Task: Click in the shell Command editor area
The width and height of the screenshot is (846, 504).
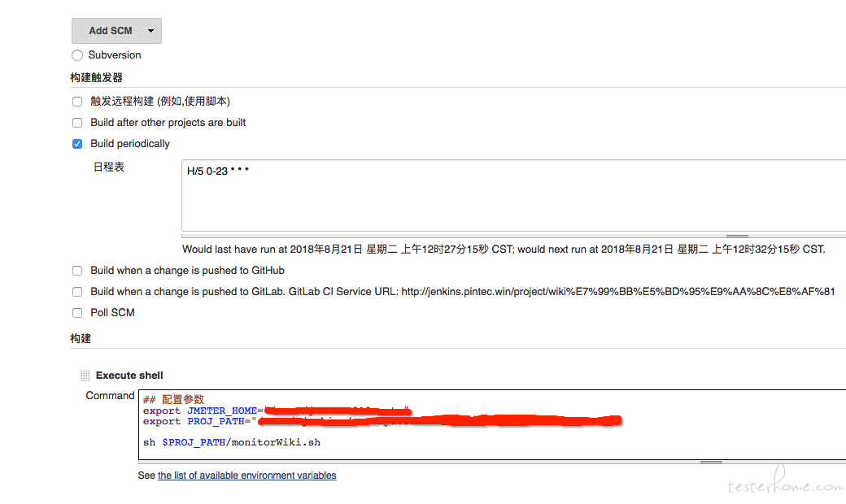Action: click(x=492, y=425)
